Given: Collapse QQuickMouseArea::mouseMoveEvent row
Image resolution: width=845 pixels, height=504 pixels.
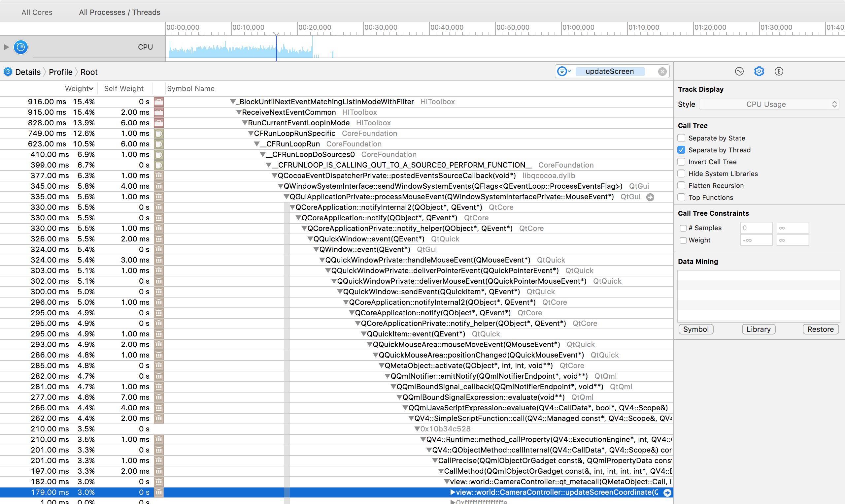Looking at the screenshot, I should coord(369,344).
